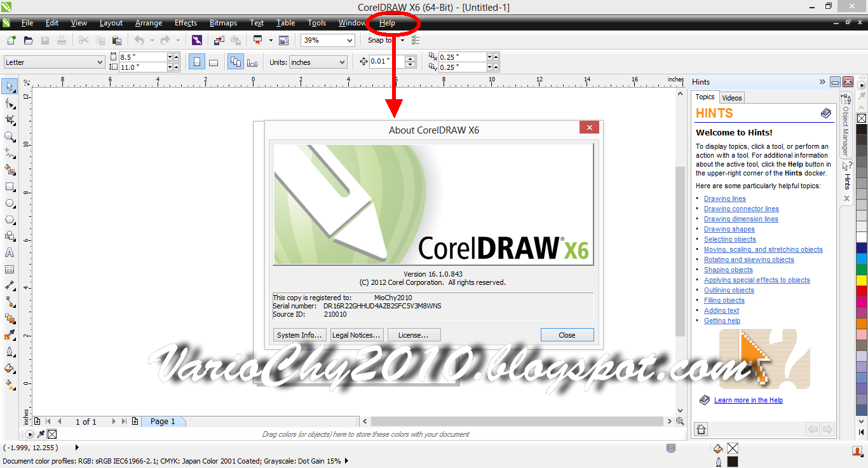The width and height of the screenshot is (868, 468).
Task: Select the Text tool
Action: 10,252
